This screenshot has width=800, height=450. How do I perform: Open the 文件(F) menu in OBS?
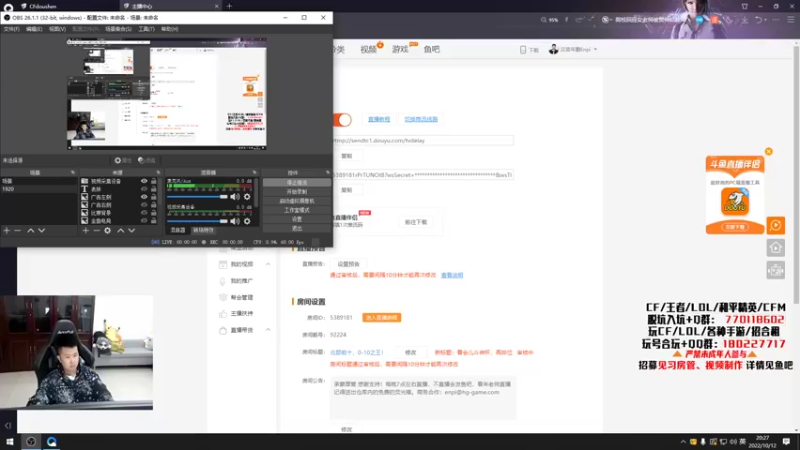[x=11, y=29]
